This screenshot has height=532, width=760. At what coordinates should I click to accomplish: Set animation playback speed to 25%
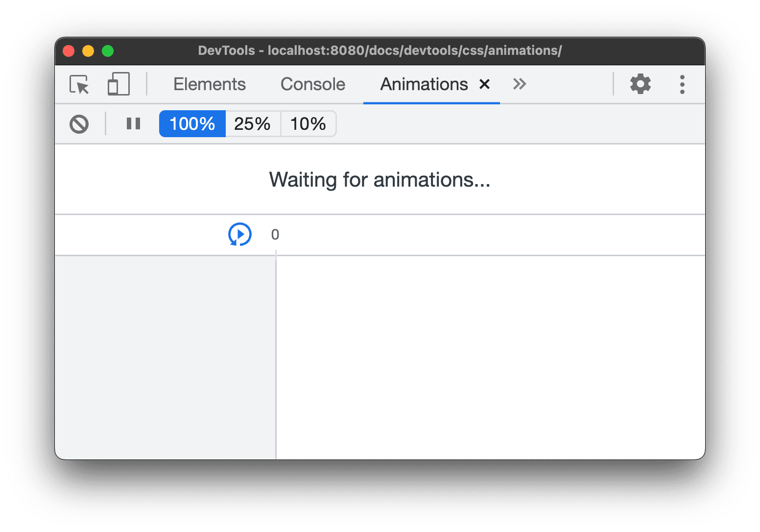tap(253, 123)
